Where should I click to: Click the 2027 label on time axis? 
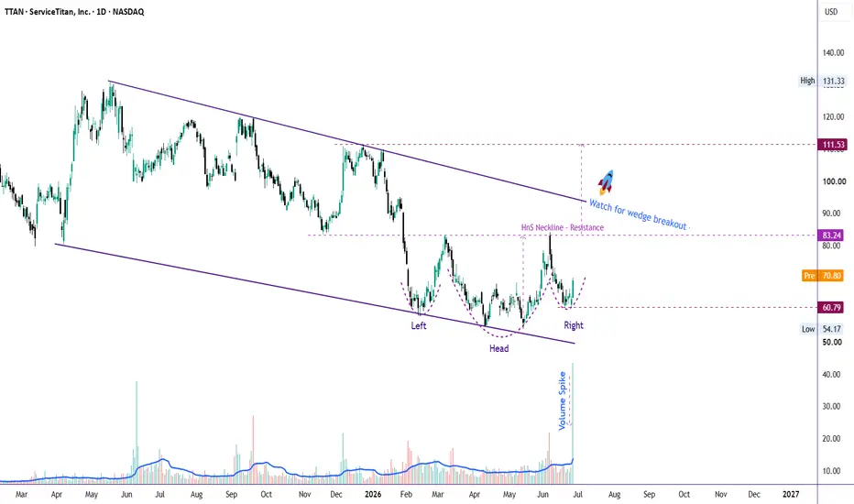(791, 494)
